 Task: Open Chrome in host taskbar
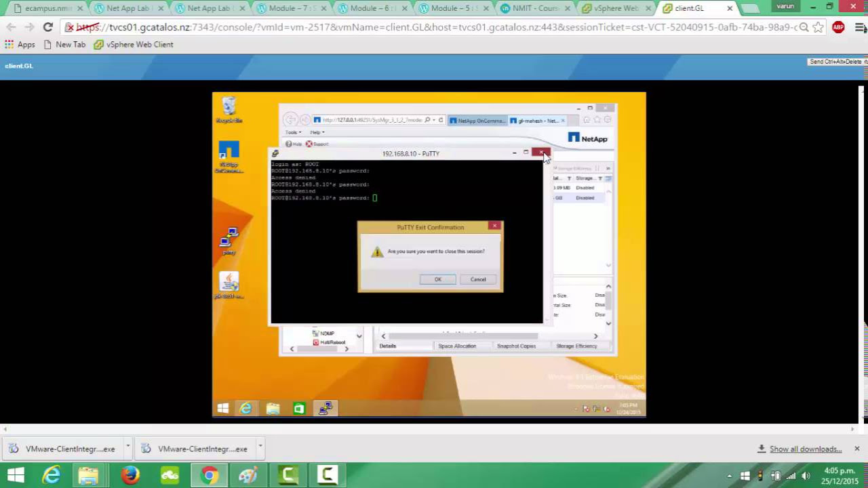click(210, 475)
